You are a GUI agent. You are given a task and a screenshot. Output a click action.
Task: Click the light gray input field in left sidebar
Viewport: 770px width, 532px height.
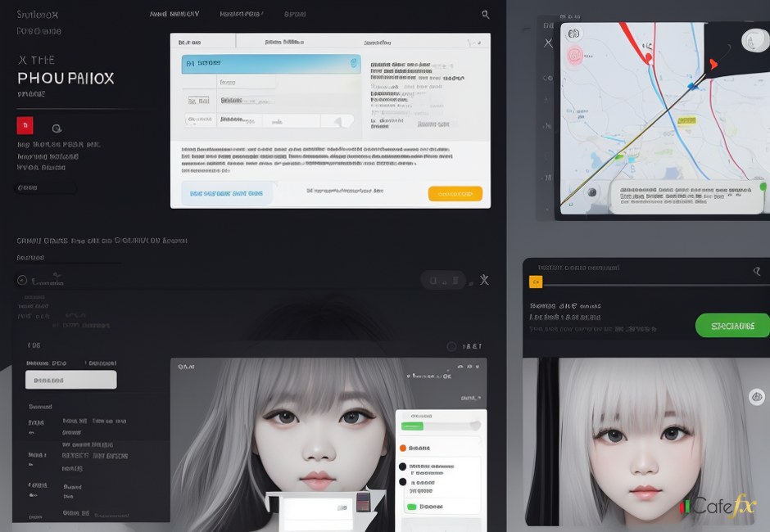(x=71, y=380)
